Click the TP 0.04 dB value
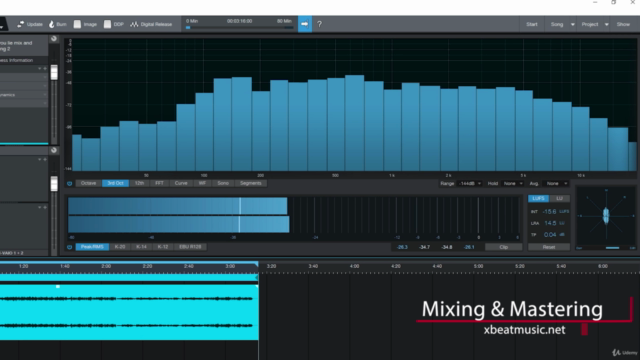The height and width of the screenshot is (360, 640). (x=549, y=235)
